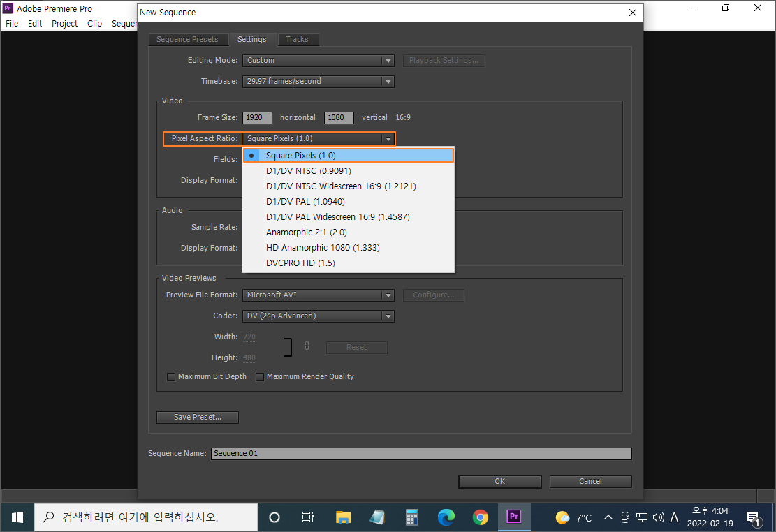This screenshot has width=776, height=532.
Task: Open the taskbar clock and date
Action: click(710, 517)
